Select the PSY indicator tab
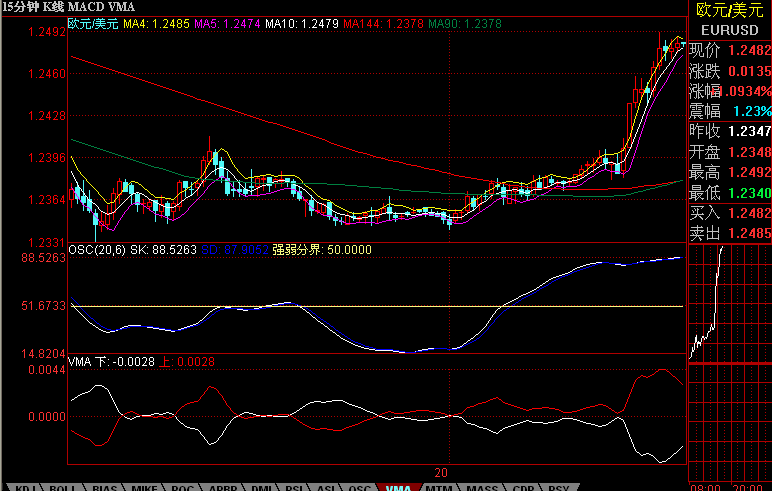 pos(559,487)
